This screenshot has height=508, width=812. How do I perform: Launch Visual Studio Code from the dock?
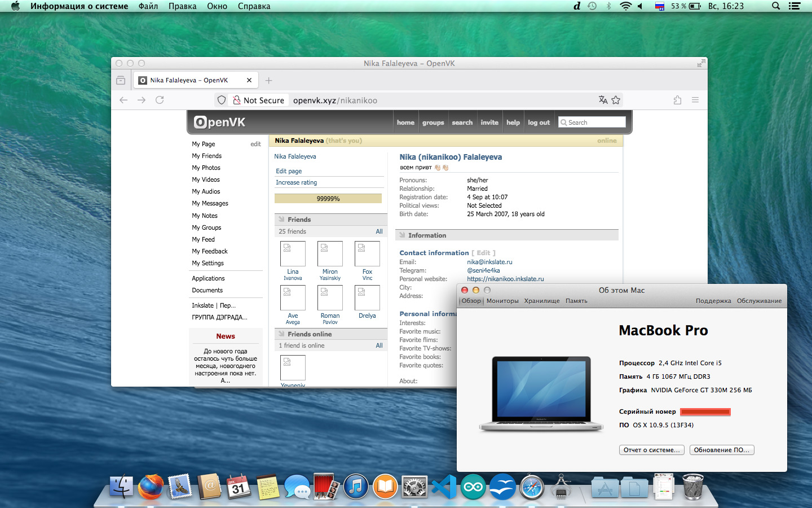[x=444, y=487]
